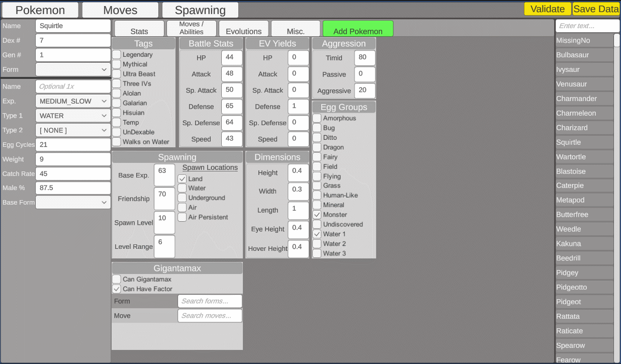The height and width of the screenshot is (364, 621).
Task: Click the Save Data button
Action: pyautogui.click(x=596, y=9)
